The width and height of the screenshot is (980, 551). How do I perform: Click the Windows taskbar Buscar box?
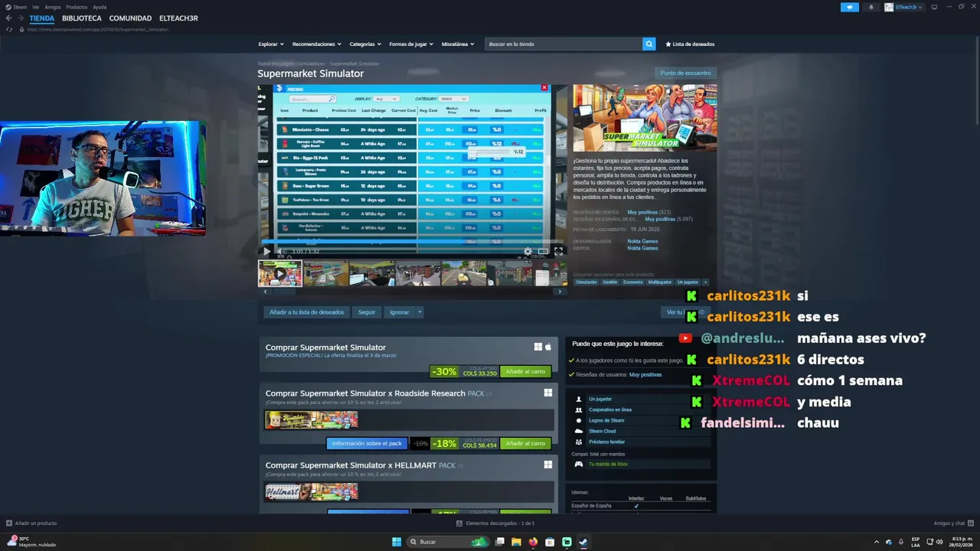(448, 542)
